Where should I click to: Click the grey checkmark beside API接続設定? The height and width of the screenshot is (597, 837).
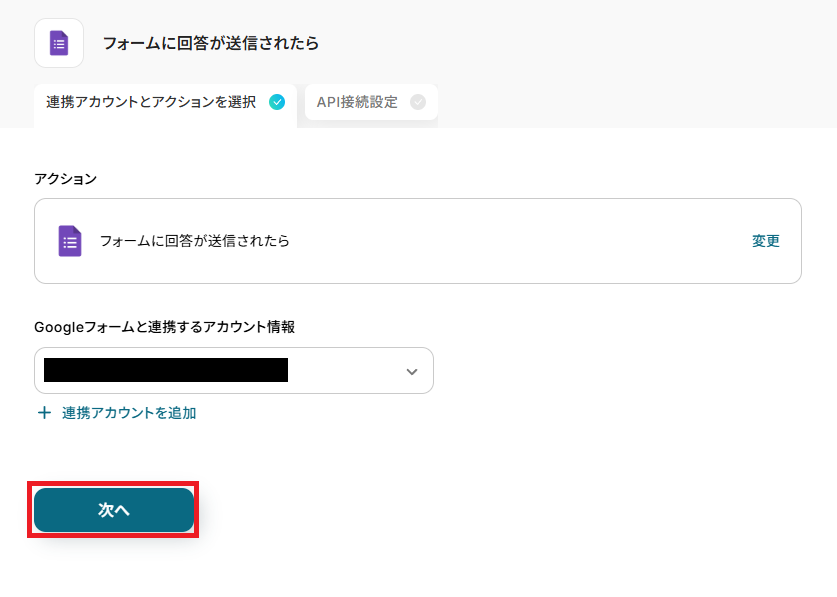coord(418,102)
